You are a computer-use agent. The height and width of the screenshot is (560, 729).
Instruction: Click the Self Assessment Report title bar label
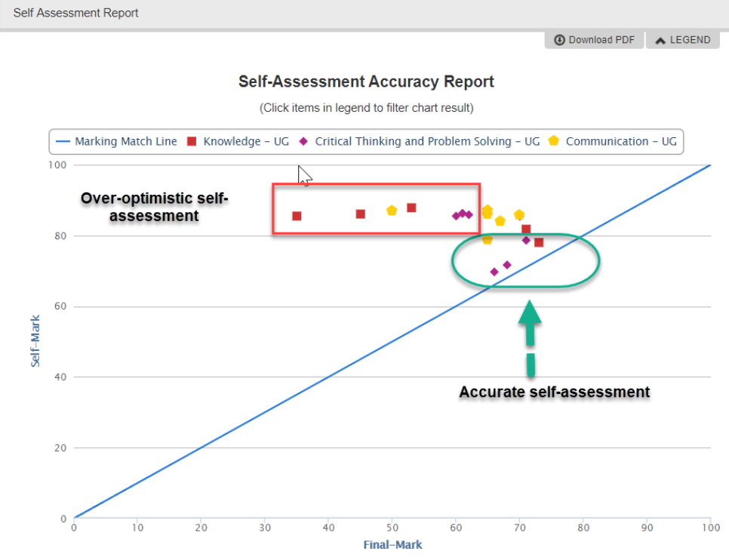click(75, 12)
